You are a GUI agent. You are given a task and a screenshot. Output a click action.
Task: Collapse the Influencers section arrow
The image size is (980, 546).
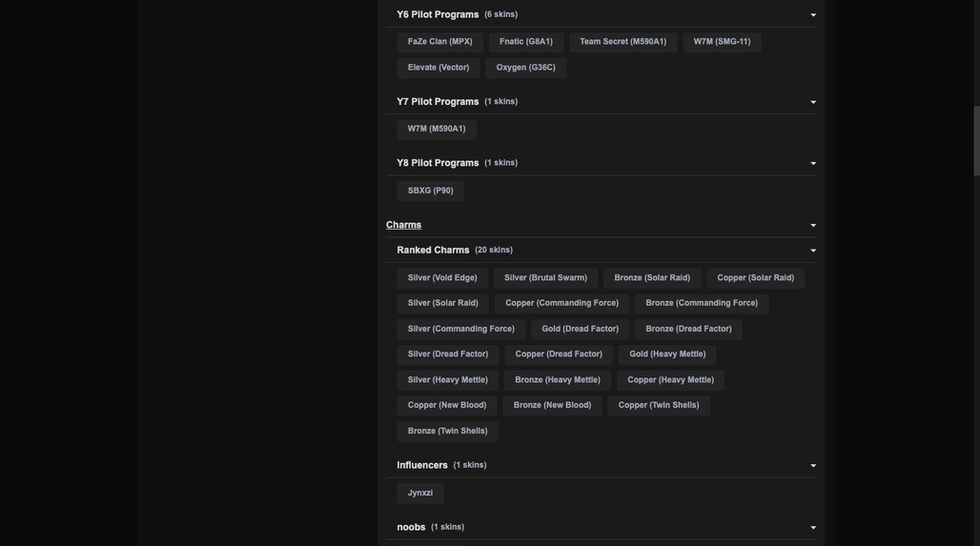pyautogui.click(x=813, y=465)
